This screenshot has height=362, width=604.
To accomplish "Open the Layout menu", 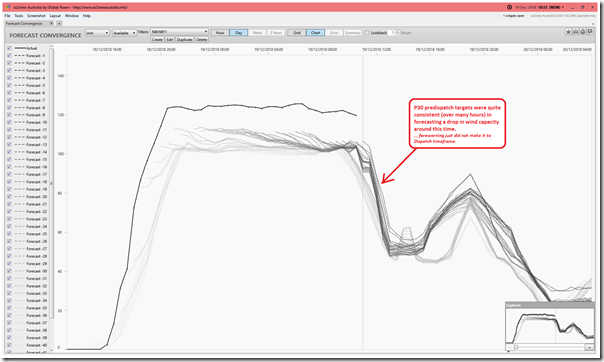I will point(55,16).
